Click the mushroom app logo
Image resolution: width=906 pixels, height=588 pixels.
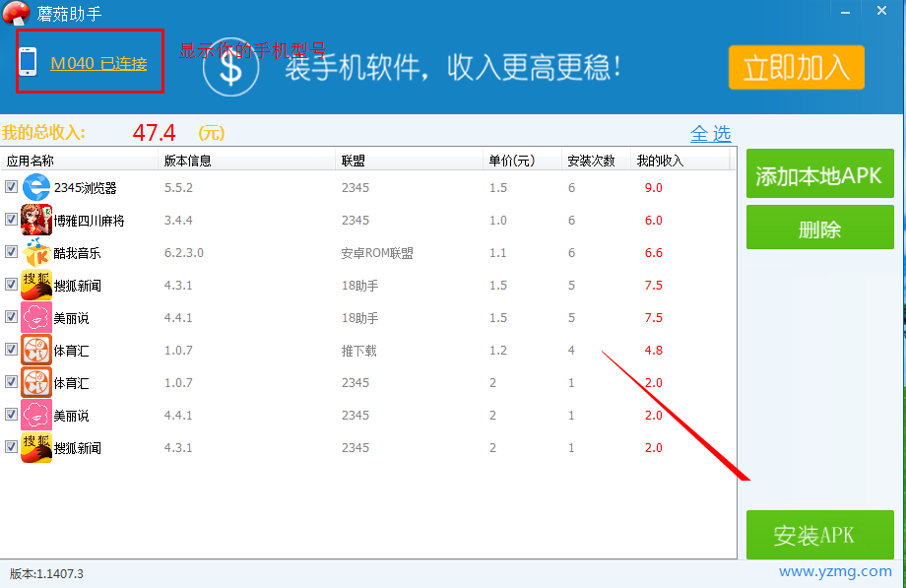(16, 13)
